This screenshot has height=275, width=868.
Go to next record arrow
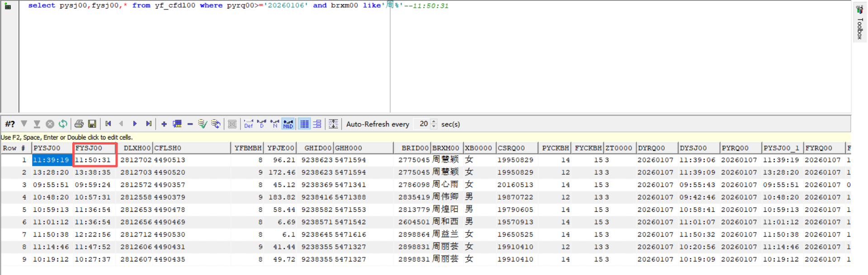pos(135,124)
